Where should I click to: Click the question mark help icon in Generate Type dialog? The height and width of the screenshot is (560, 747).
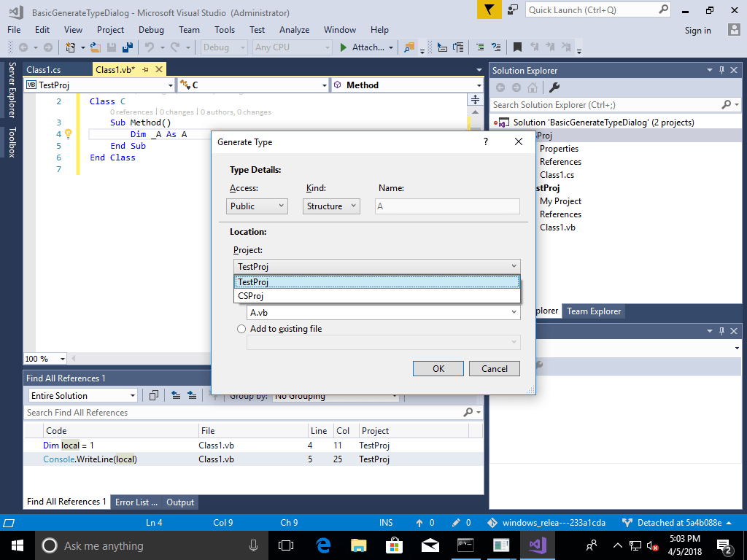485,141
